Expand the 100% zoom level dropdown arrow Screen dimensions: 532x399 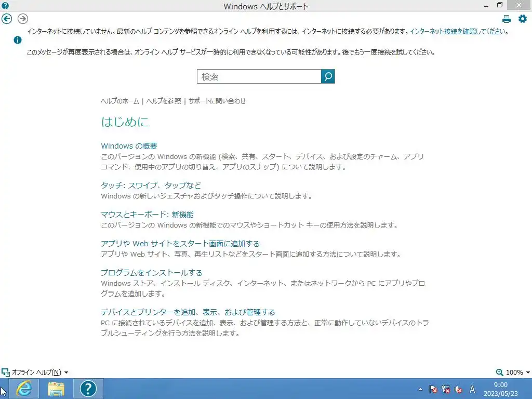[528, 373]
